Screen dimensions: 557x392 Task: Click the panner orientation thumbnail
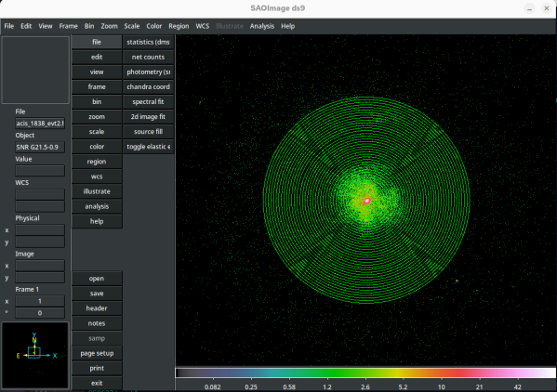coord(35,355)
